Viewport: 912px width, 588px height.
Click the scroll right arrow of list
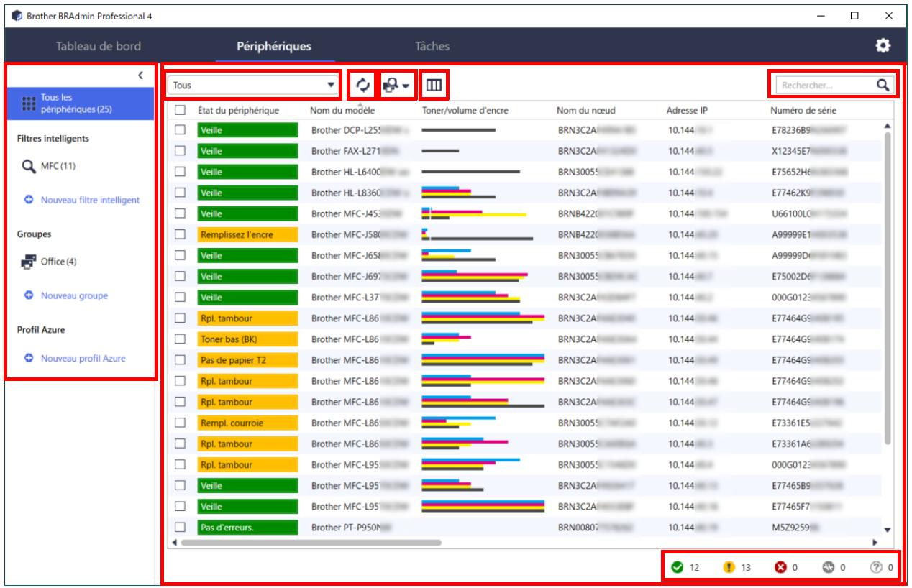coord(876,543)
